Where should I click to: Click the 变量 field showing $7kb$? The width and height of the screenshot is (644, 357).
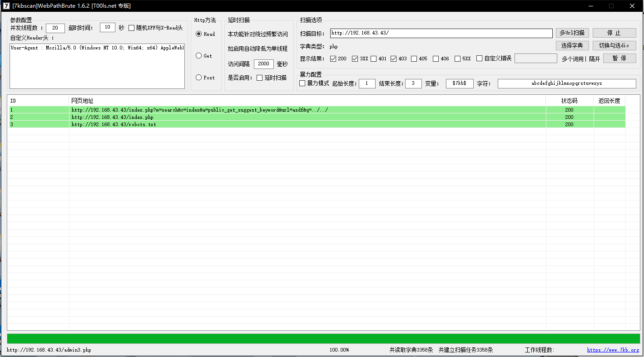(460, 83)
